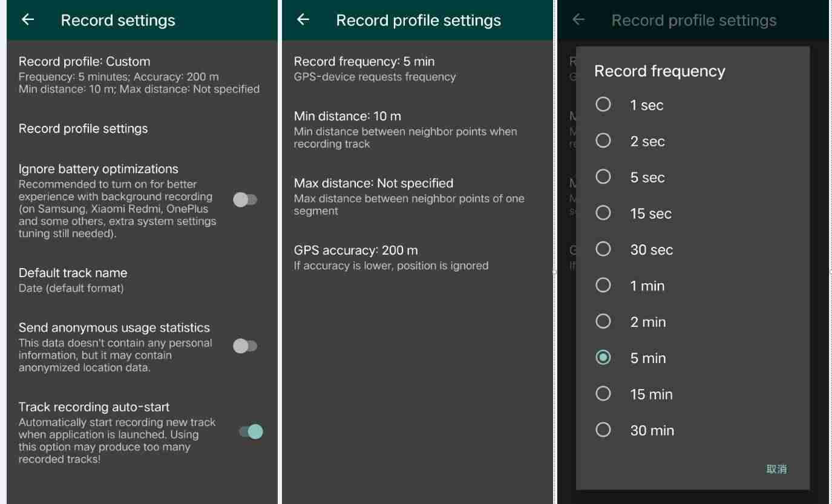The height and width of the screenshot is (504, 832).
Task: Select 30 min radio button
Action: (x=603, y=430)
